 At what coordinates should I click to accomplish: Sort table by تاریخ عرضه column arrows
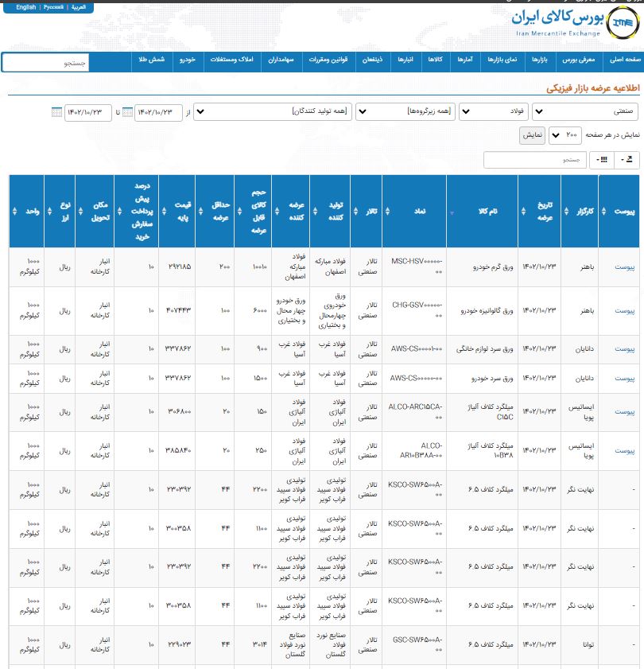pos(523,211)
